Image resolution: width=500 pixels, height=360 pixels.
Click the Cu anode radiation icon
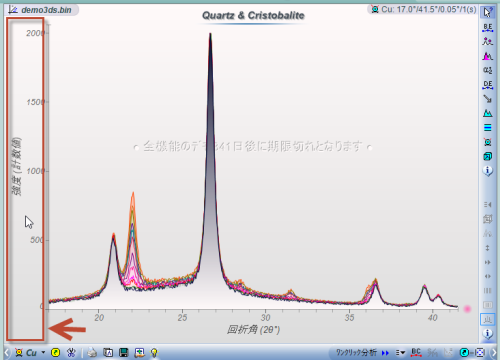click(x=19, y=352)
